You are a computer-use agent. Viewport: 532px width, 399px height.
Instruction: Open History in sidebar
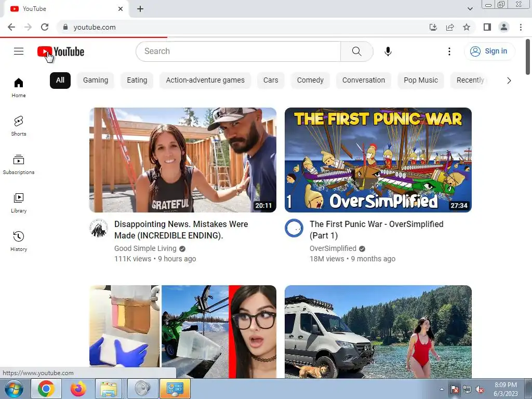pyautogui.click(x=19, y=241)
